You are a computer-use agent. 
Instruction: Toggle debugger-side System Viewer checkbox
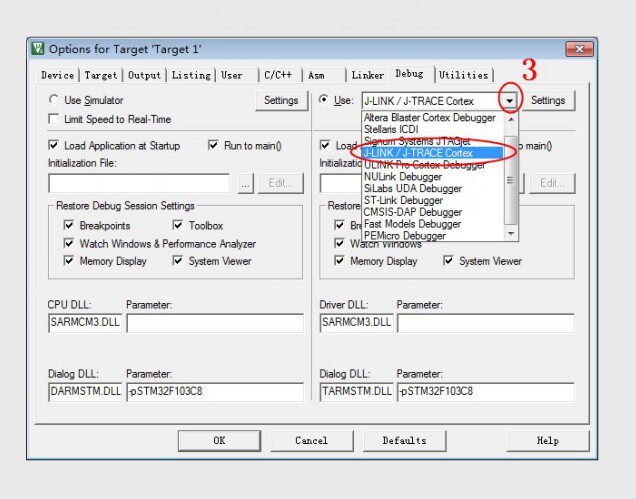448,260
